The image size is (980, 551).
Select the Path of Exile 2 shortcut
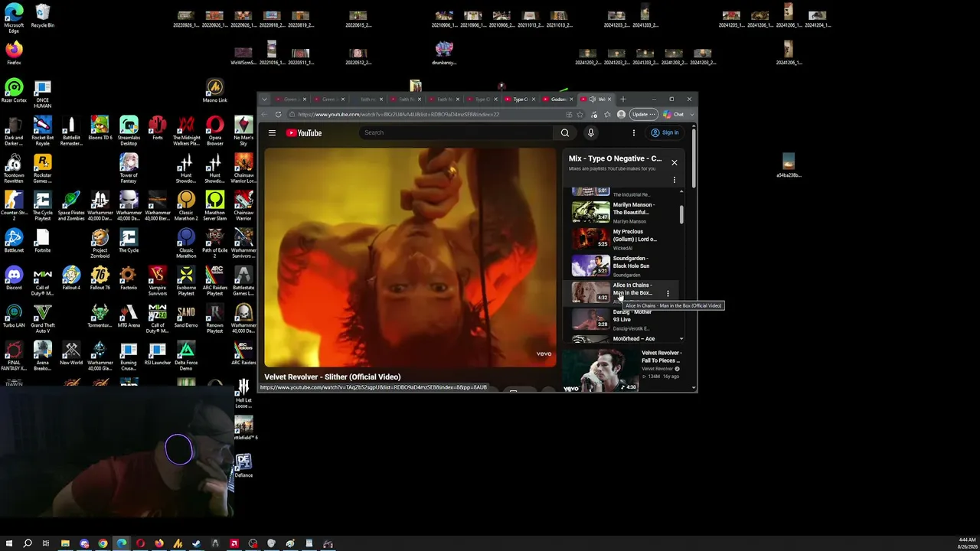coord(214,243)
